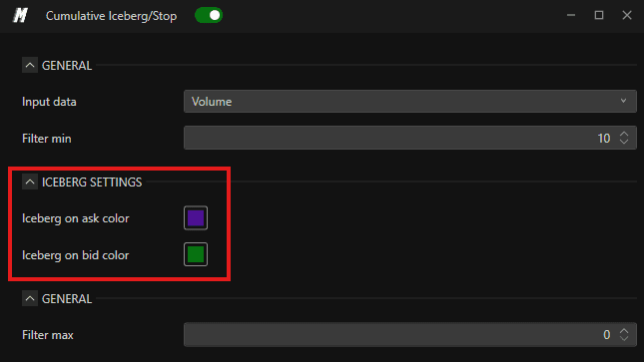Open the Iceberg on bid green color swatch

point(196,254)
